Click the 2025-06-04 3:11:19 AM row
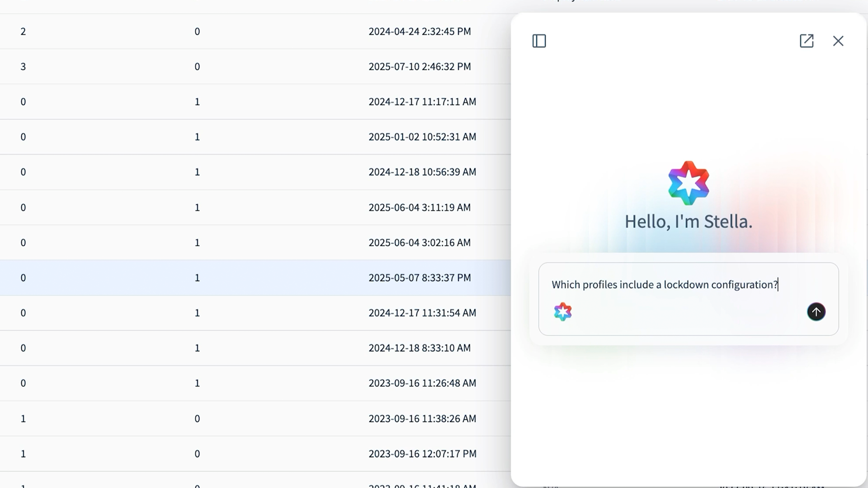Image resolution: width=868 pixels, height=488 pixels. pyautogui.click(x=420, y=207)
